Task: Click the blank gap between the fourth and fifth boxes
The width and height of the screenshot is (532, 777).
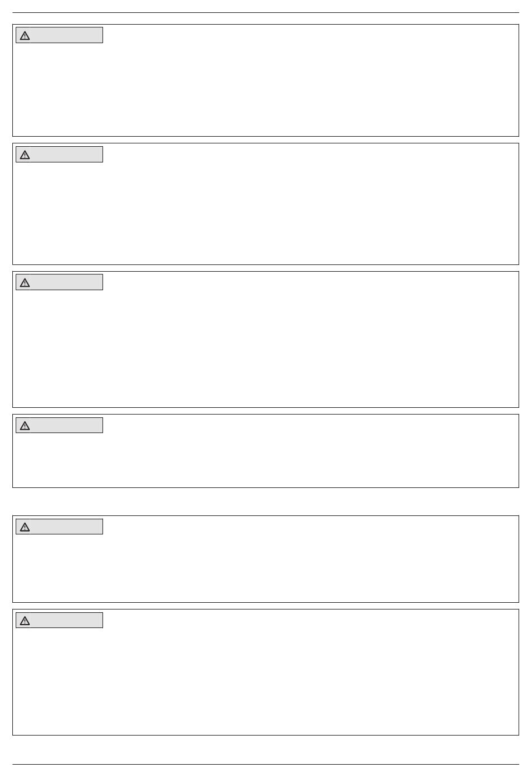Action: click(x=265, y=501)
